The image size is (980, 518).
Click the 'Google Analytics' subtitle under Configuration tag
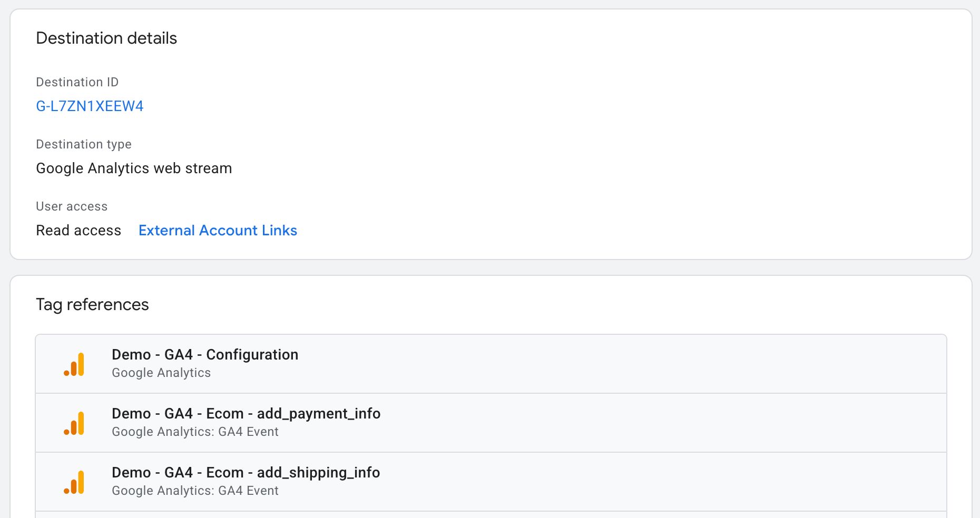tap(161, 373)
